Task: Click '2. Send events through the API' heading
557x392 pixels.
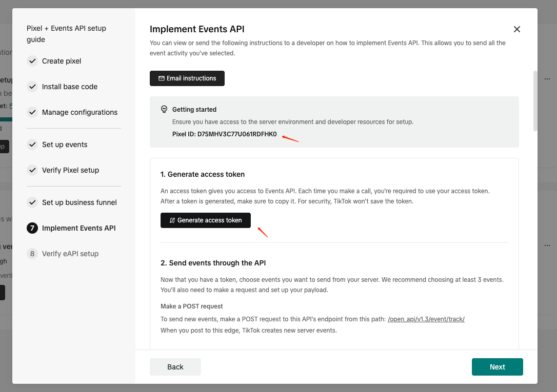Action: [x=213, y=263]
